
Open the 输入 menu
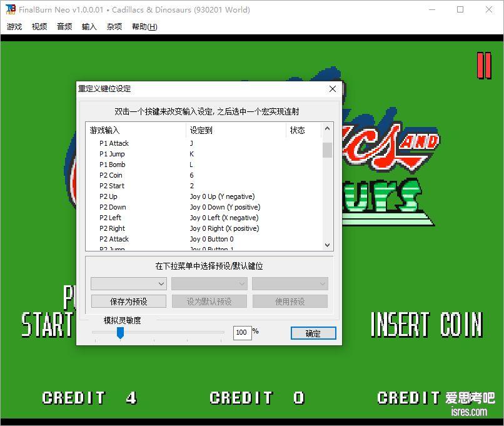point(89,27)
